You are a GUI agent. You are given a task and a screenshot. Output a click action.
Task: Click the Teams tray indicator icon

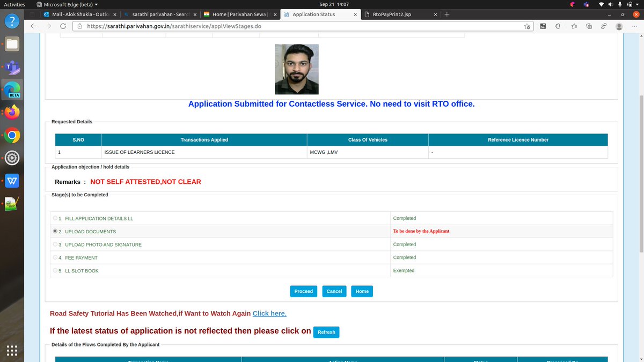pos(587,4)
